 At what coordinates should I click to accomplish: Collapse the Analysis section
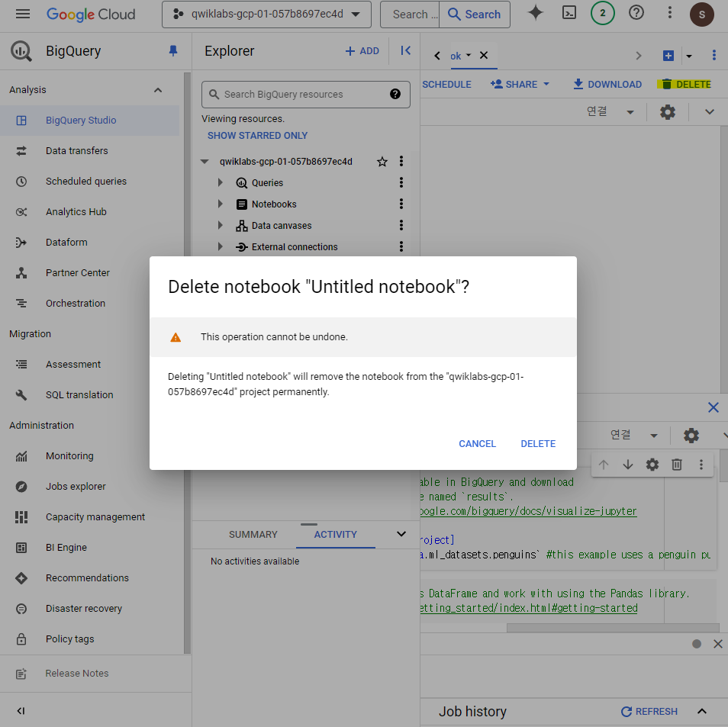pos(158,89)
